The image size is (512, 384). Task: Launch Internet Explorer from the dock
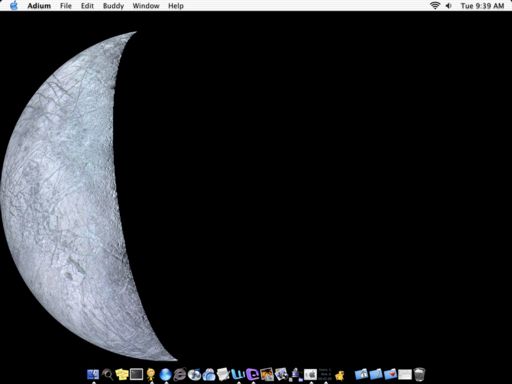click(x=180, y=374)
